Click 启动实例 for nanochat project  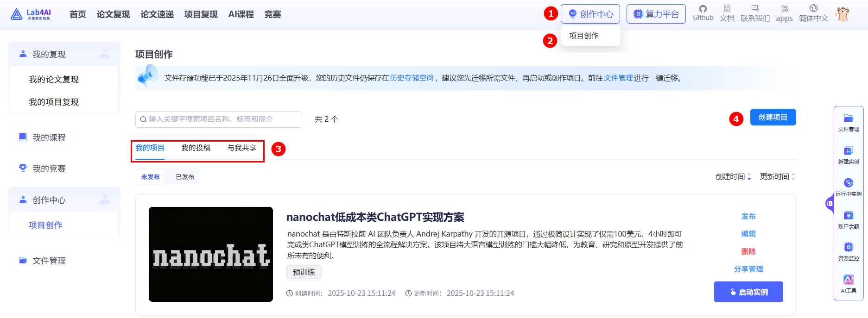tap(748, 292)
